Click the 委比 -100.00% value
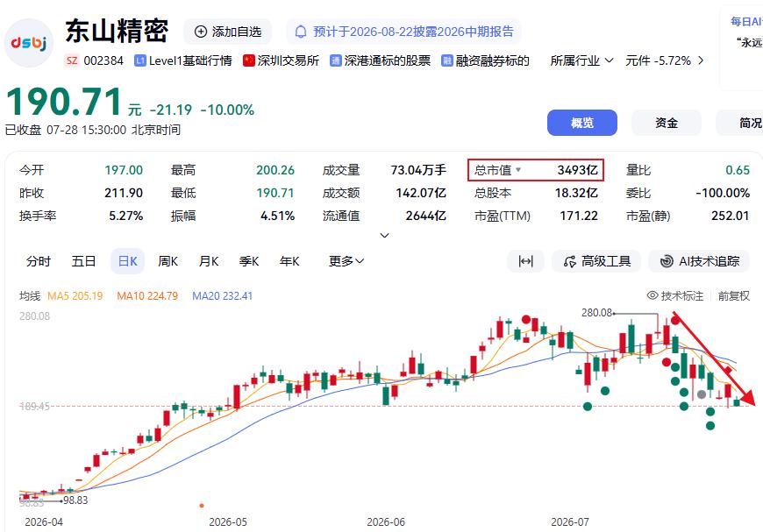Screen dimensions: 763x532 [723, 193]
